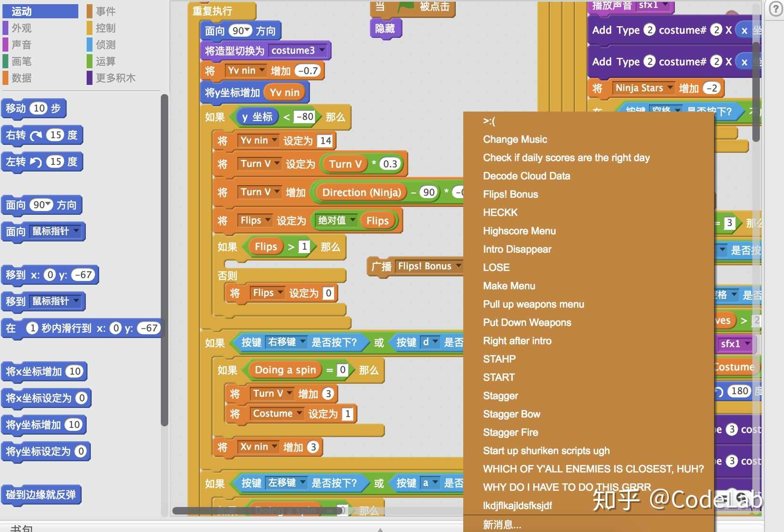The width and height of the screenshot is (784, 532).
Task: Open the costume3 dropdown in switch costume block
Action: (322, 50)
